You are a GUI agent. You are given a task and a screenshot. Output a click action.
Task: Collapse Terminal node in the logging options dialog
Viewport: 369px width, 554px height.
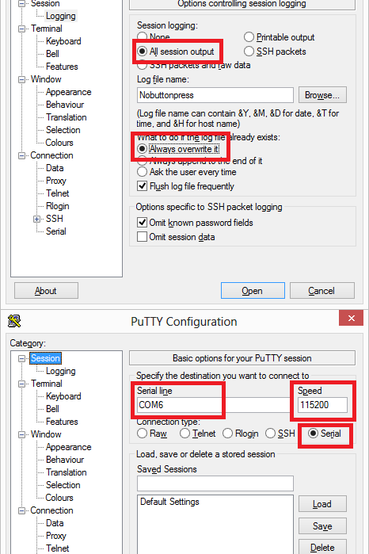22,29
